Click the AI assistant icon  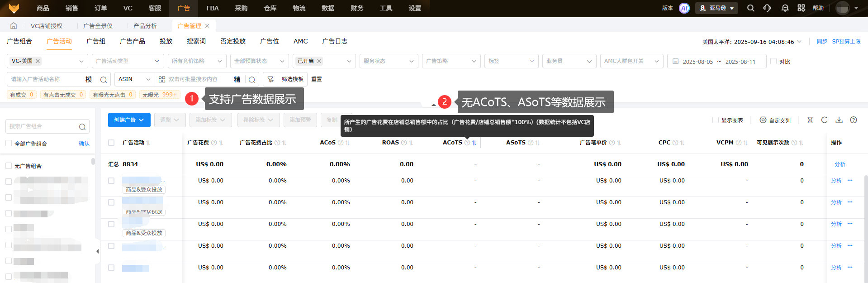pos(684,8)
